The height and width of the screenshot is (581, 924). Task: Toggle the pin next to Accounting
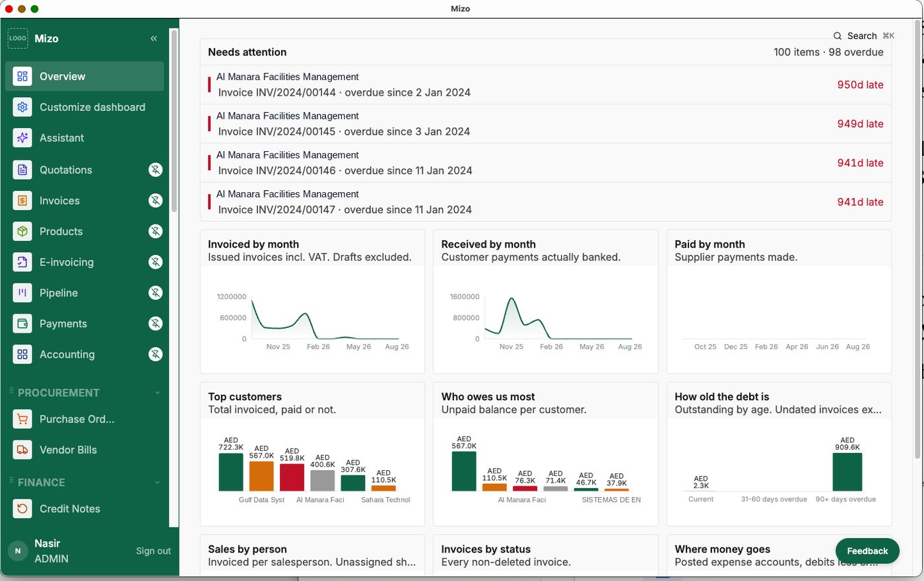coord(156,355)
